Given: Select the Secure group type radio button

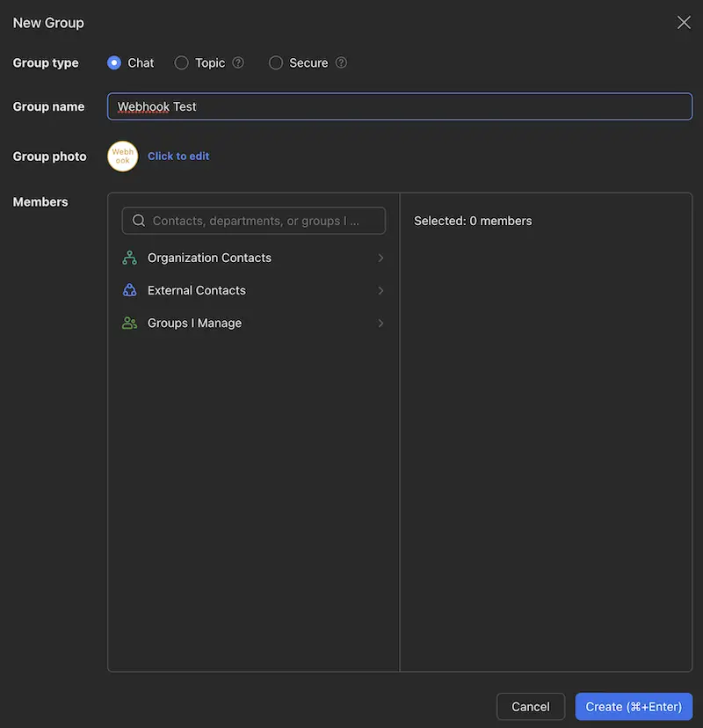Looking at the screenshot, I should click(276, 62).
